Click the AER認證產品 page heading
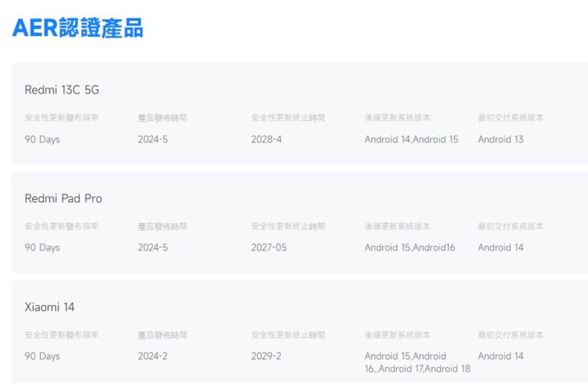Image resolution: width=588 pixels, height=383 pixels. click(x=77, y=28)
